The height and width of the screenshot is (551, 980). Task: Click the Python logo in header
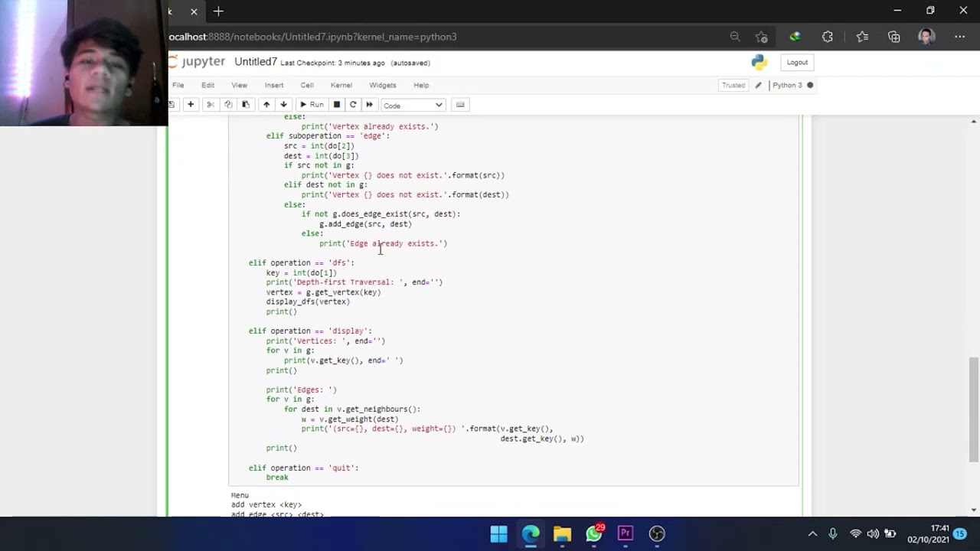759,62
